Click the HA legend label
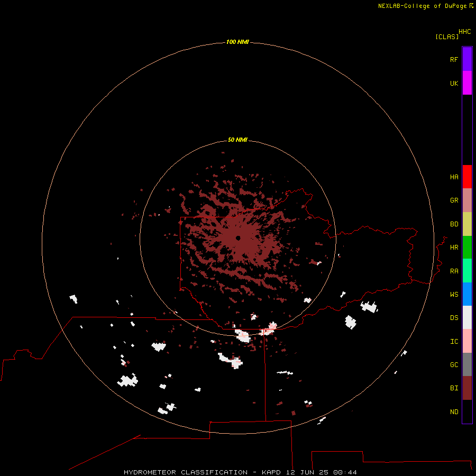 pos(454,177)
